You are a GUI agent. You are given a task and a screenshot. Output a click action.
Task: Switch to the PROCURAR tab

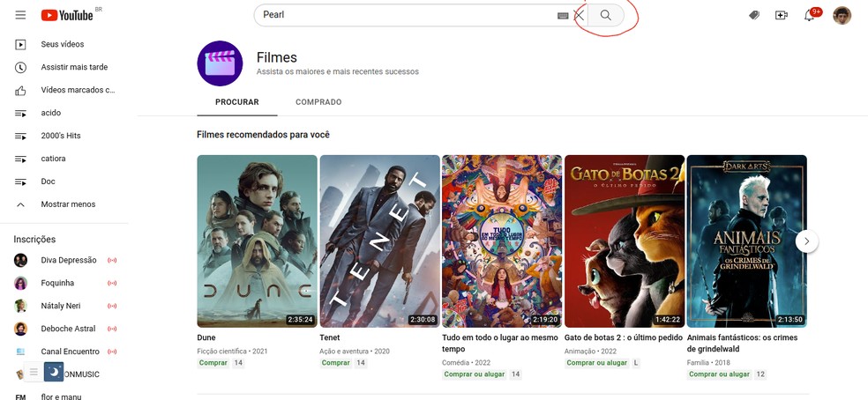click(237, 102)
